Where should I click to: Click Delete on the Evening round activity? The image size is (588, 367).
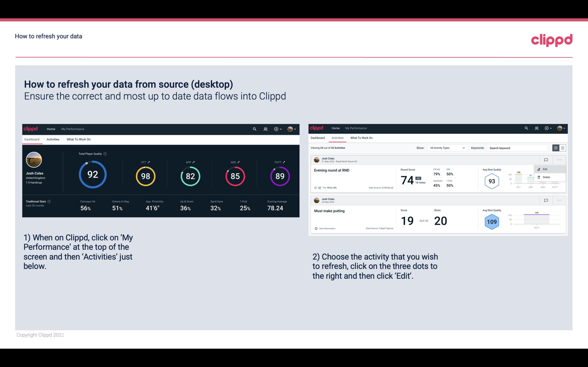546,177
